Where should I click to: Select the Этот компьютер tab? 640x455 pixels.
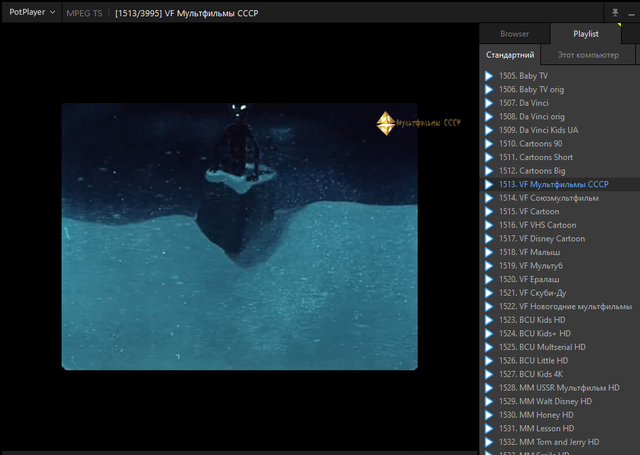point(588,55)
